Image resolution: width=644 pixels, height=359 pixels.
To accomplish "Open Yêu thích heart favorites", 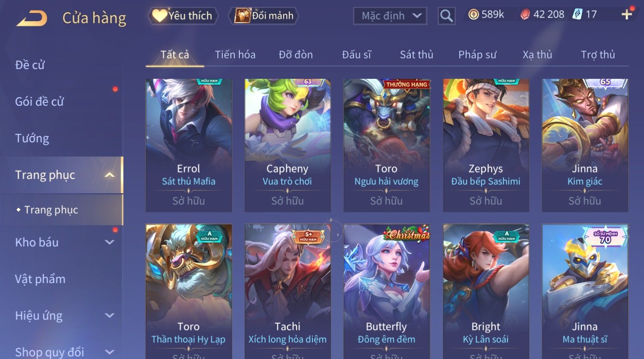I will click(183, 16).
